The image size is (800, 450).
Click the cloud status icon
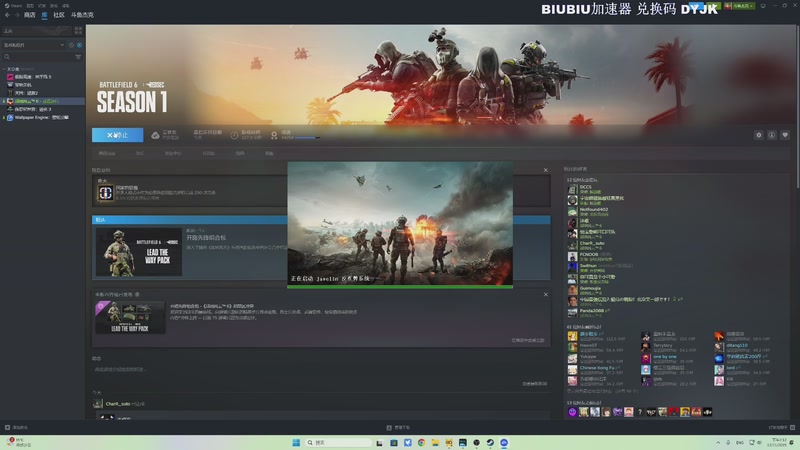point(155,135)
